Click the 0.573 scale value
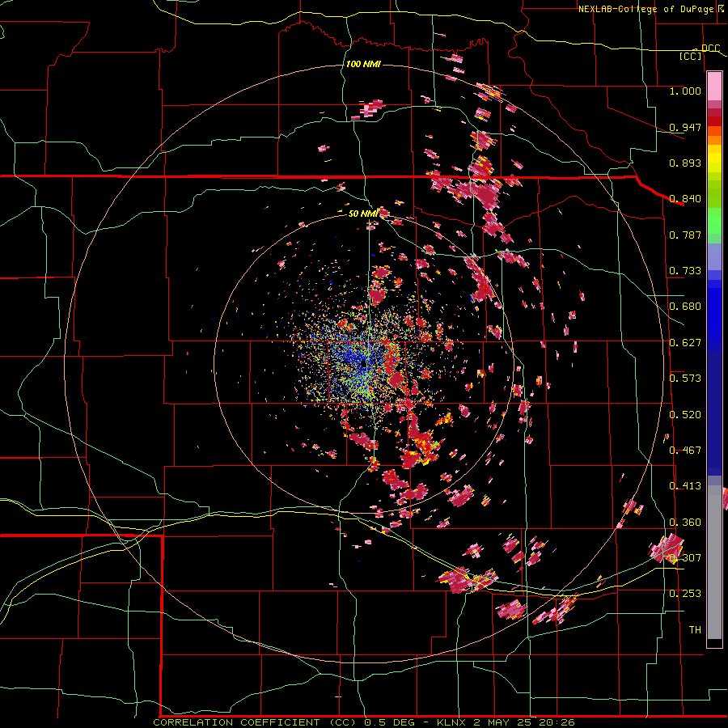 (685, 379)
